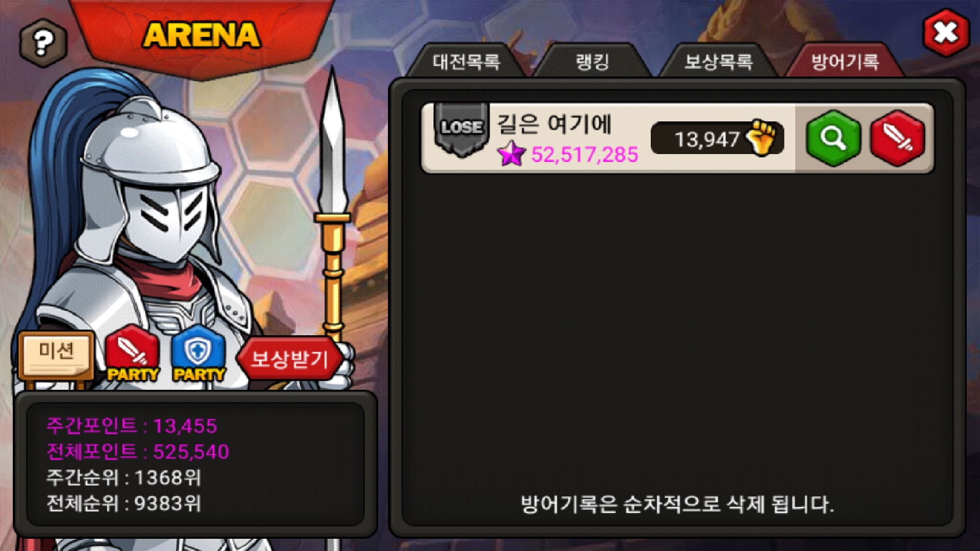Image resolution: width=980 pixels, height=551 pixels.
Task: Tap the armored knight character portrait
Action: pos(168,214)
